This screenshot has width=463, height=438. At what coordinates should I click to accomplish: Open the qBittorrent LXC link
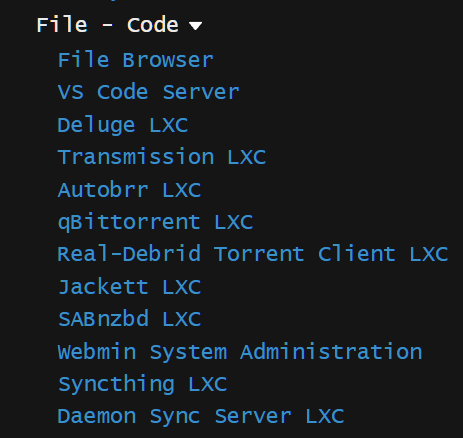[155, 222]
